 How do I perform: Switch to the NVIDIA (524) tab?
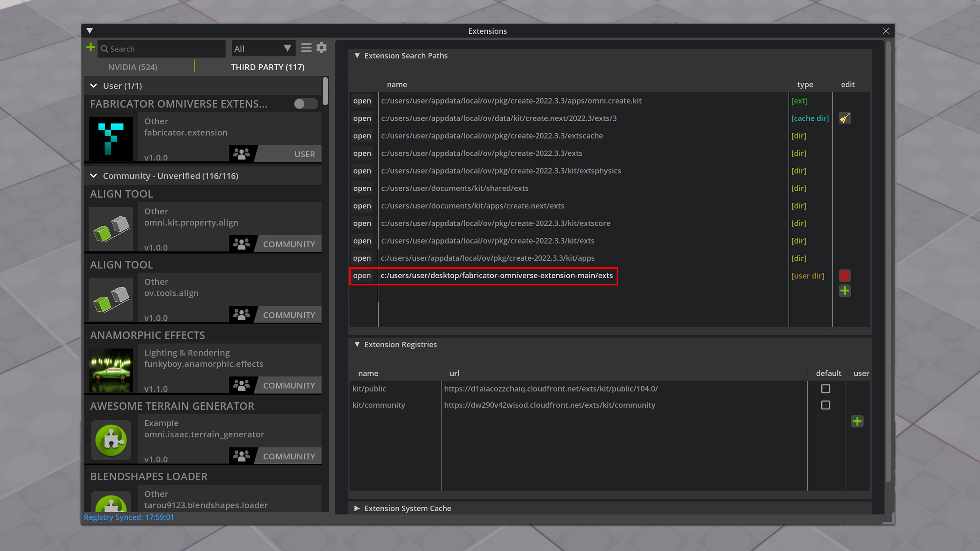[x=132, y=67]
